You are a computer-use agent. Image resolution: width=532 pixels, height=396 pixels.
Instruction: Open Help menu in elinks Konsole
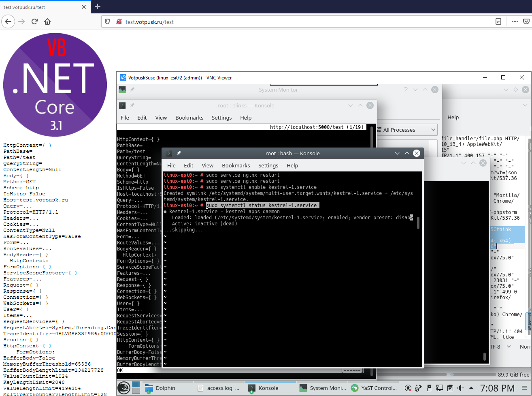tap(246, 118)
